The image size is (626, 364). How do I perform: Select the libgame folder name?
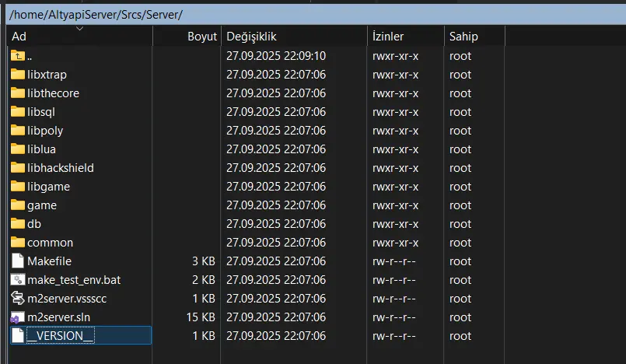(48, 187)
